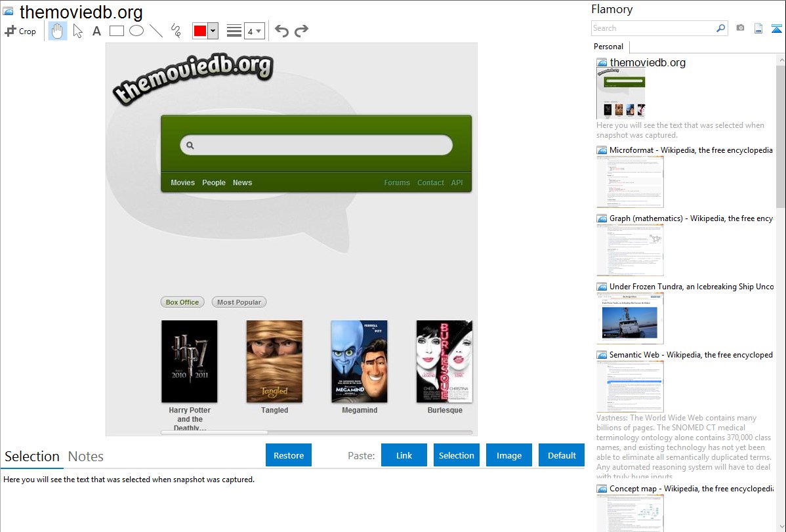This screenshot has height=532, width=786.
Task: Click the search magnifier icon
Action: click(x=721, y=28)
